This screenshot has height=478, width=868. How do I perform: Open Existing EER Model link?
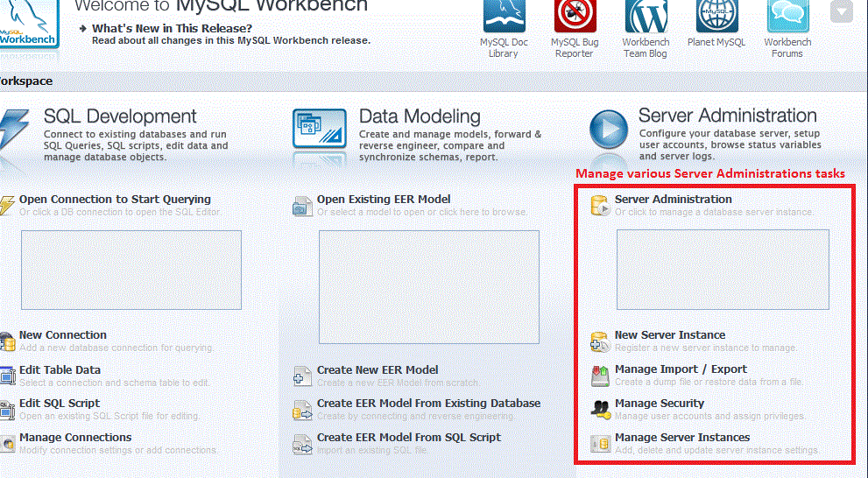[x=384, y=200]
